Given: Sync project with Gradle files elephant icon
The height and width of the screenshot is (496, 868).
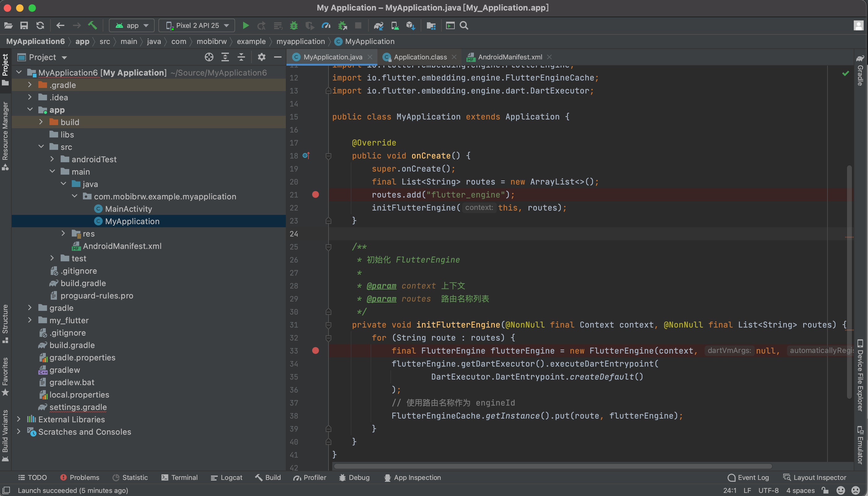Looking at the screenshot, I should pyautogui.click(x=378, y=26).
